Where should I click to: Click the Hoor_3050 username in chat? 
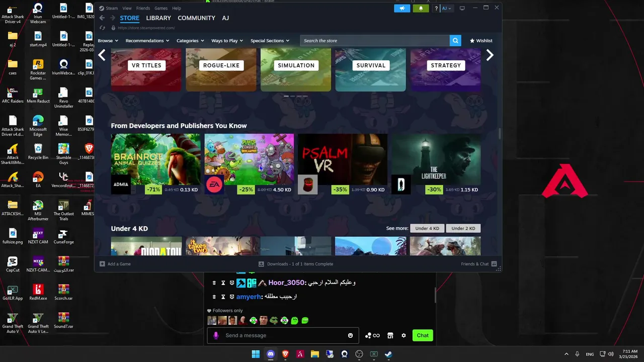click(286, 283)
